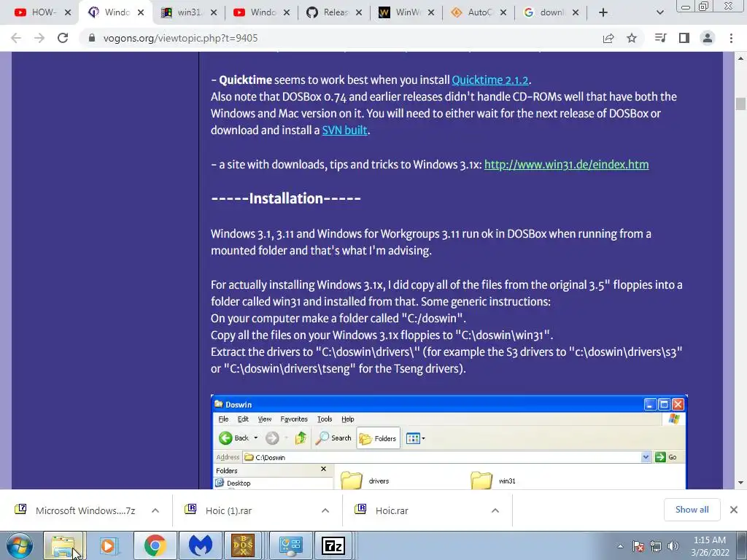The height and width of the screenshot is (560, 747).
Task: Open Malwarebytes from the taskbar
Action: pos(200,545)
